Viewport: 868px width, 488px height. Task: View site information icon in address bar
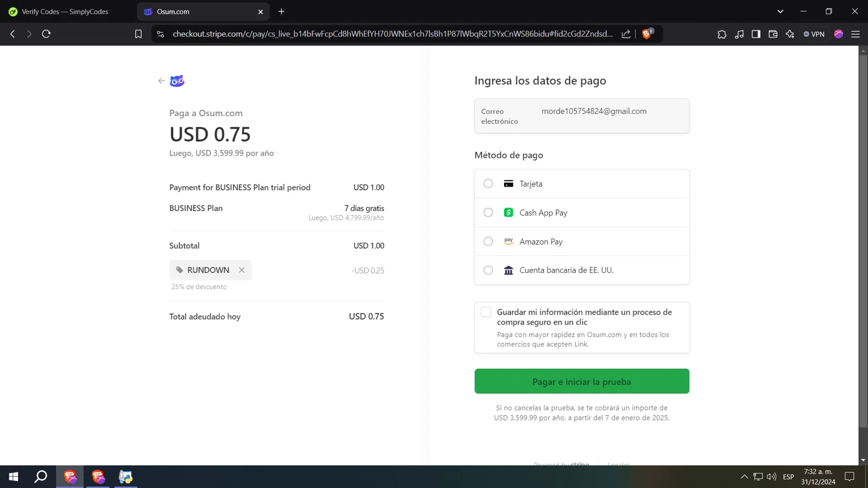point(161,34)
